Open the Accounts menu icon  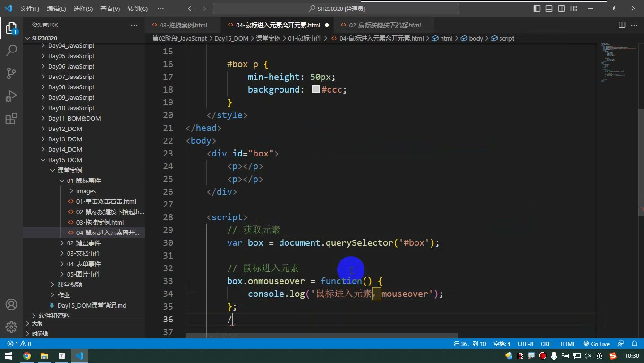tap(11, 304)
